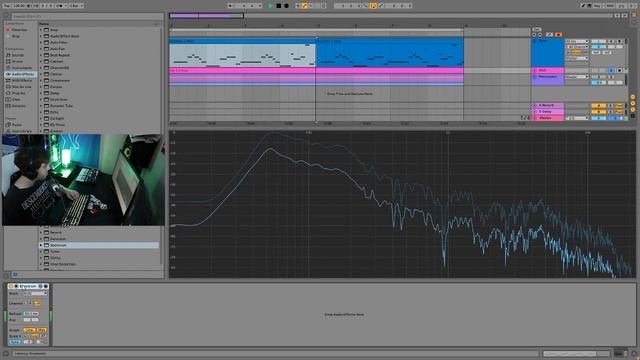Screen dimensions: 640x360
Task: Open the blue track's Monitor Auto selector
Action: click(x=576, y=52)
